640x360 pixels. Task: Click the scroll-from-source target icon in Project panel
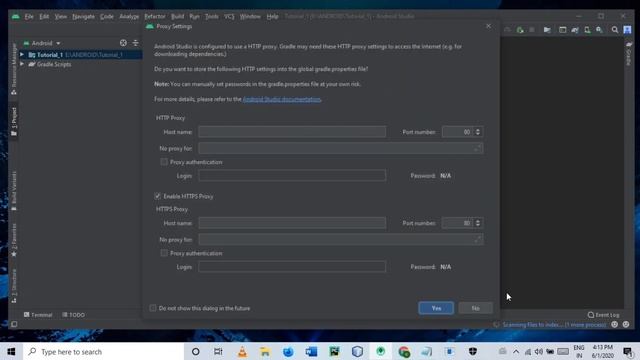point(123,43)
